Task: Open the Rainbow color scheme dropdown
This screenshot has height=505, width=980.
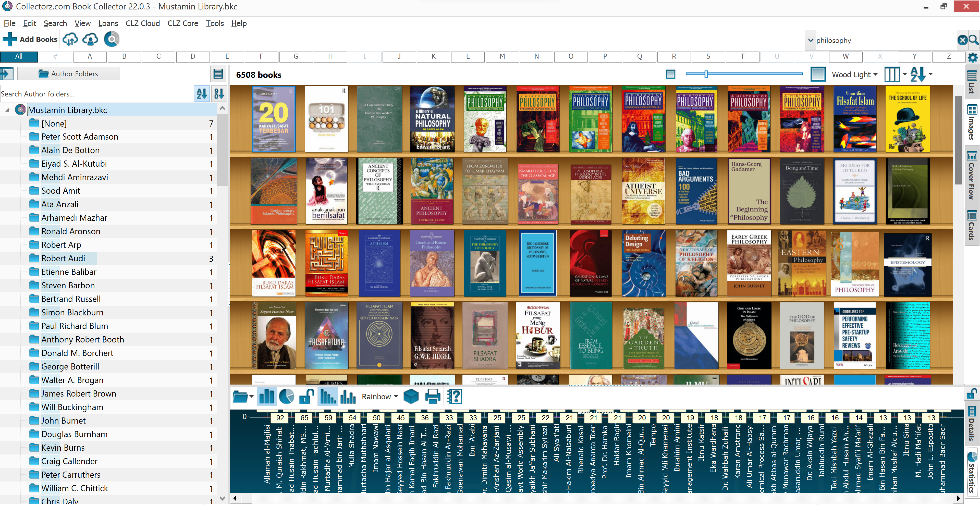Action: click(x=379, y=397)
